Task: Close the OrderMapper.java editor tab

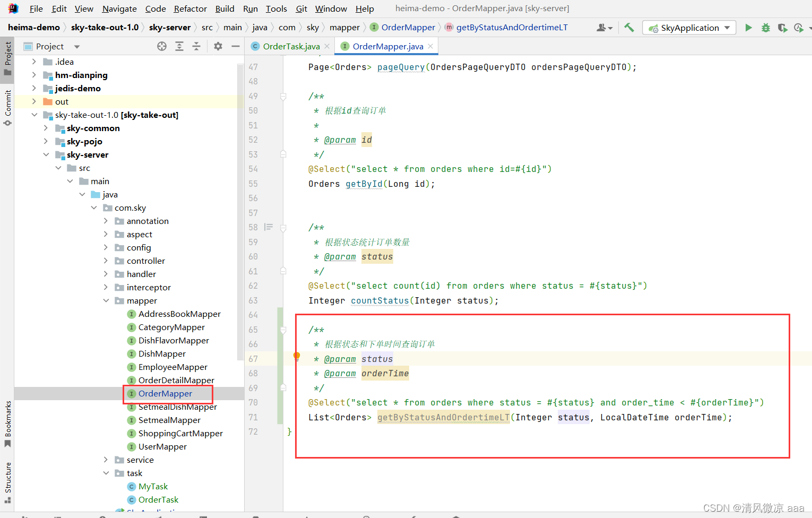Action: (430, 46)
